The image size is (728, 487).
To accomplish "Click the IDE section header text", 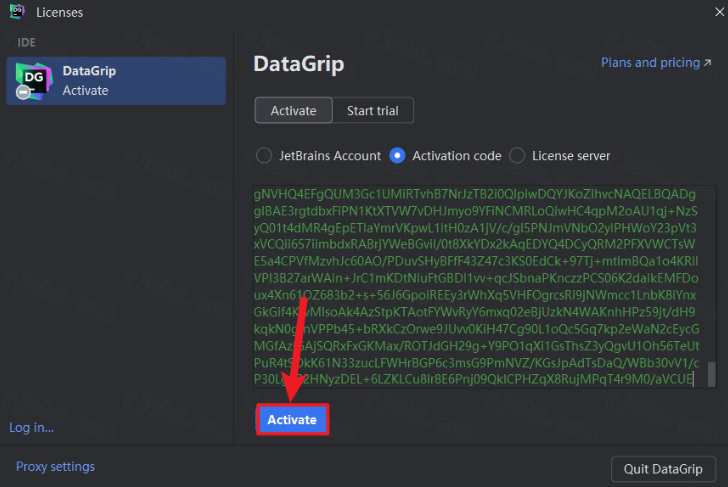I will [x=26, y=42].
